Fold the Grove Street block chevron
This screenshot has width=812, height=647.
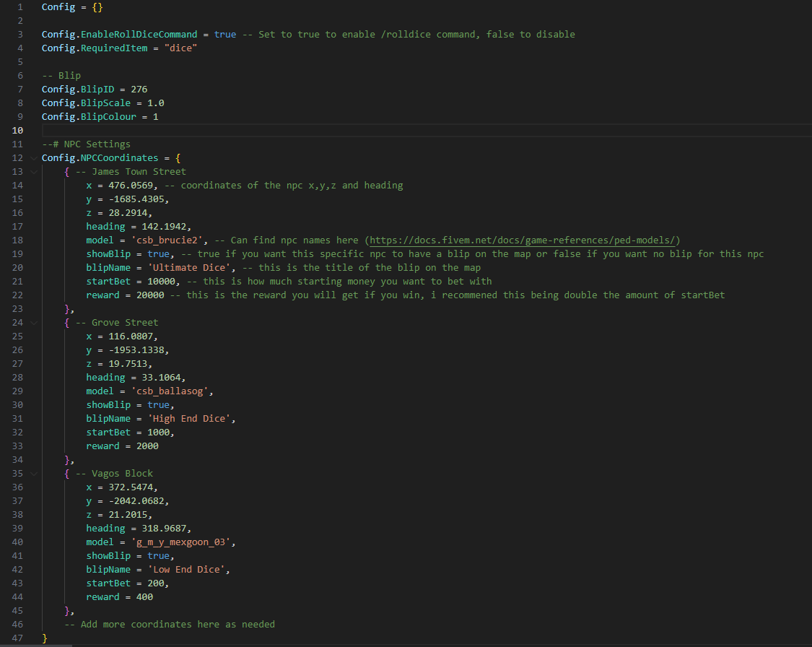[33, 323]
